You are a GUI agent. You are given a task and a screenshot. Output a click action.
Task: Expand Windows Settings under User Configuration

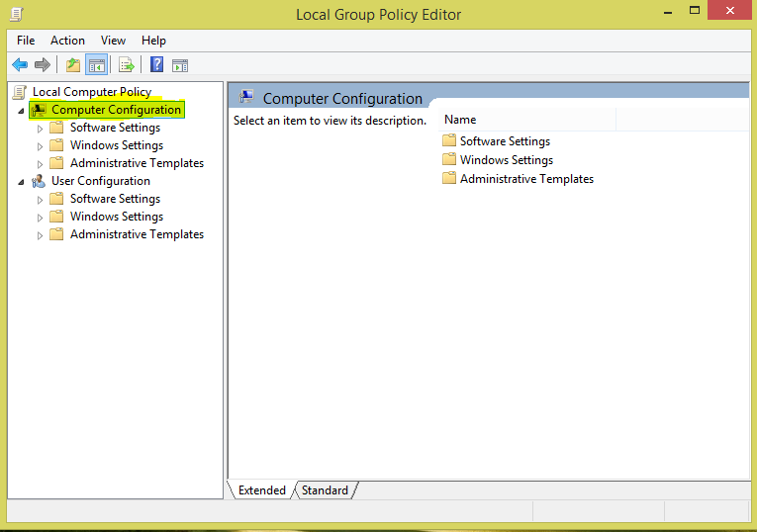pyautogui.click(x=40, y=218)
